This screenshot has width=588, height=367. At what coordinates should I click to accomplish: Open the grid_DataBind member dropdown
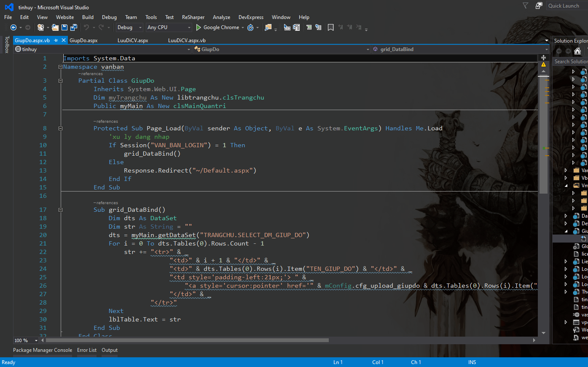pos(460,49)
